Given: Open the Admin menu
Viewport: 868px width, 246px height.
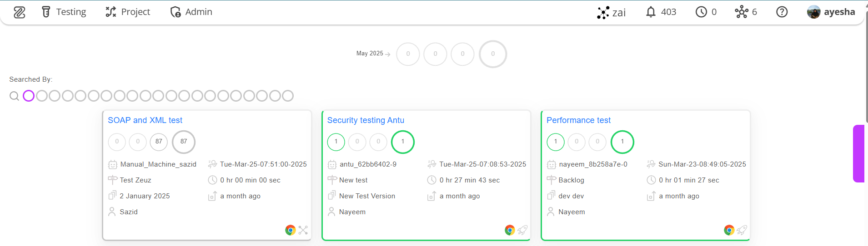Looking at the screenshot, I should tap(191, 12).
